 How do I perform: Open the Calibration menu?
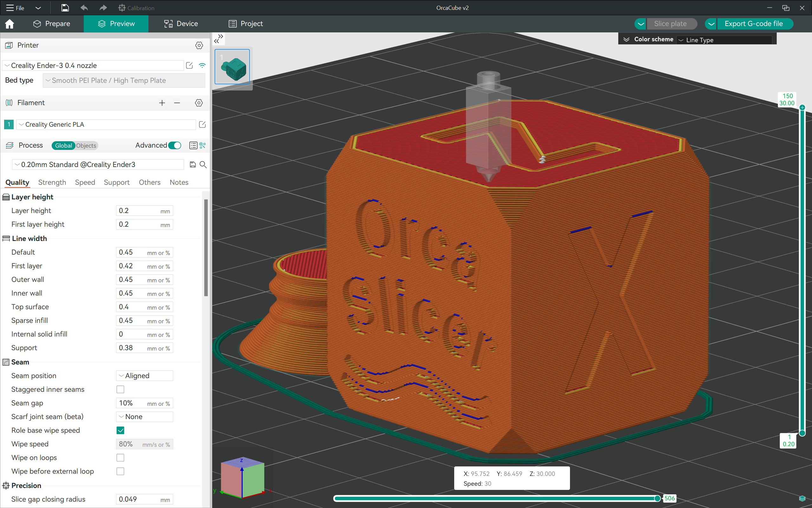point(136,8)
